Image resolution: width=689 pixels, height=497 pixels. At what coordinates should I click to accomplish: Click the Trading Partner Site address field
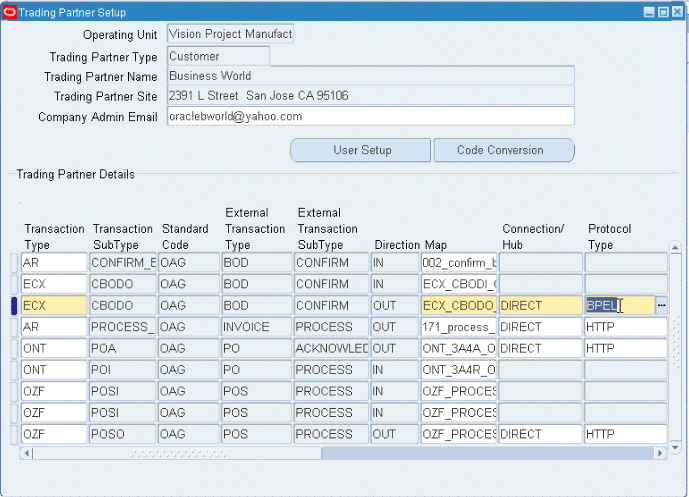click(x=370, y=95)
